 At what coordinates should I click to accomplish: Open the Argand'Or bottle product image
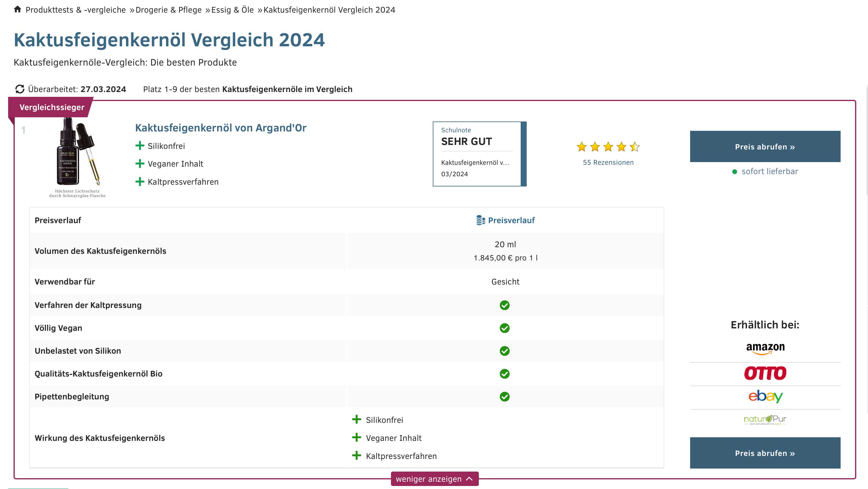78,157
